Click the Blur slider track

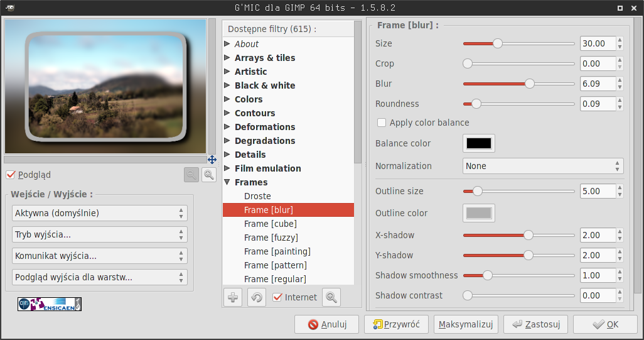pyautogui.click(x=518, y=84)
